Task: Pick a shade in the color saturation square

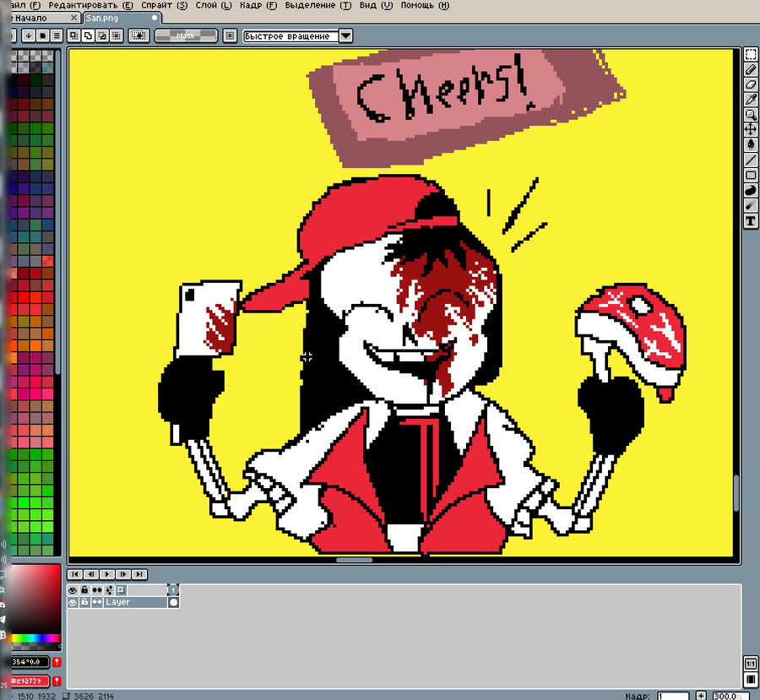Action: coord(35,597)
